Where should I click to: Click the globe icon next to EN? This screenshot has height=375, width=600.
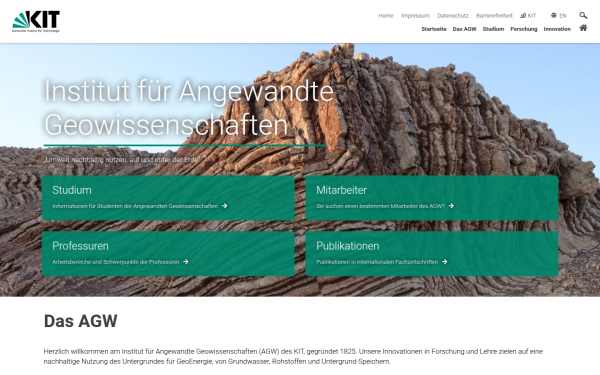point(554,15)
